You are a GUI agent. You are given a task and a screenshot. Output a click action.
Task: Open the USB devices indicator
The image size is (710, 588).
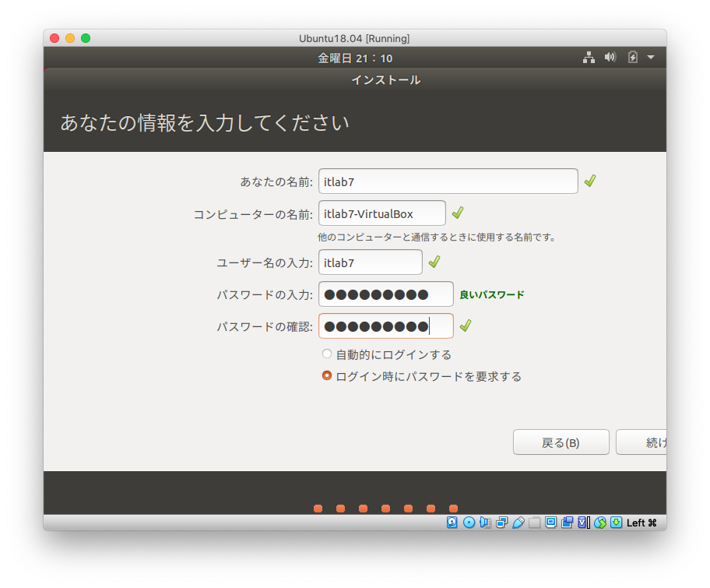pos(518,523)
